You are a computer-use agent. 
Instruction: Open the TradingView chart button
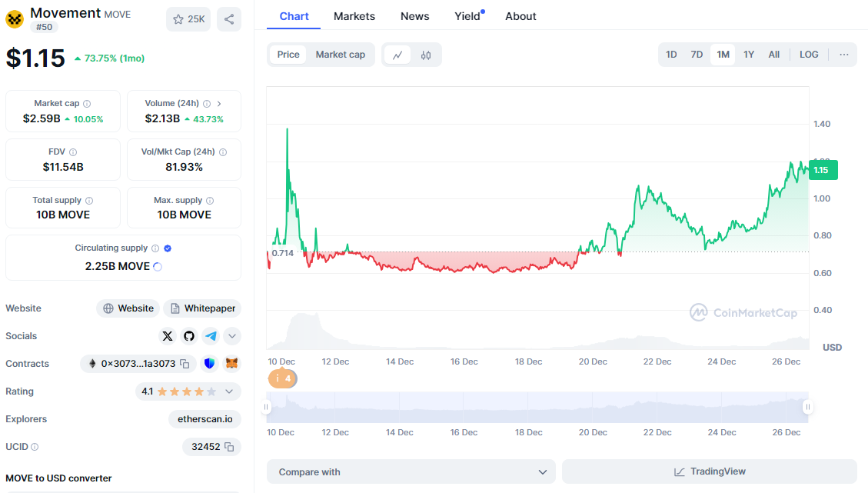click(710, 471)
